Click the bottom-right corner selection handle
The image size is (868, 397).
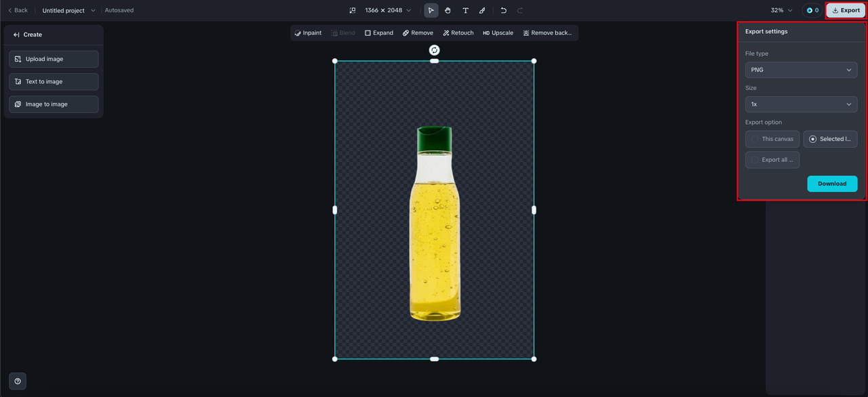pyautogui.click(x=534, y=359)
